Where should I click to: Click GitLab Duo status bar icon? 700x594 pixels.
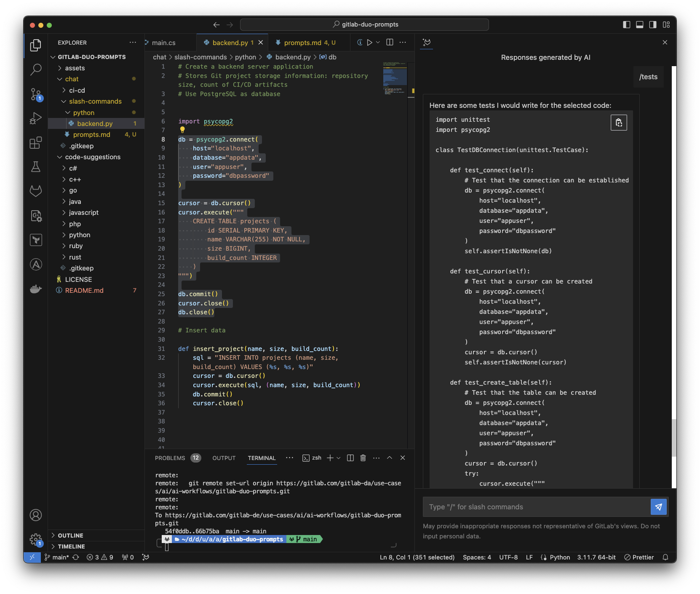(146, 557)
